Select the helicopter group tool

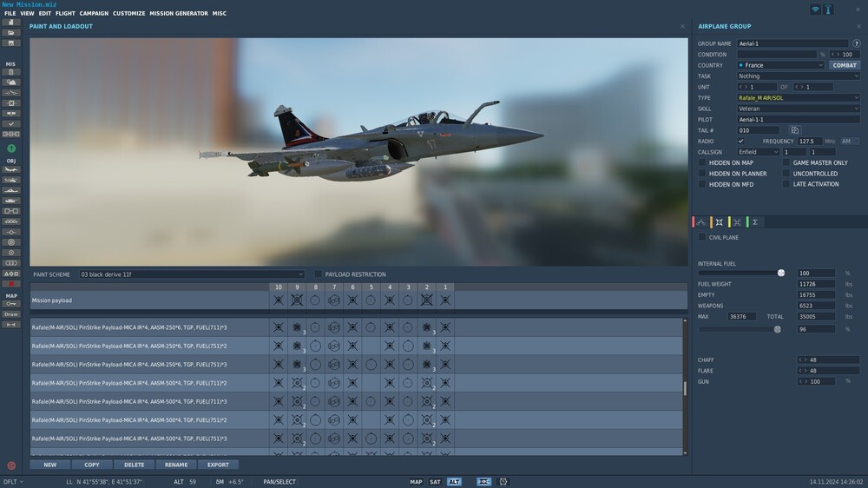click(x=11, y=180)
